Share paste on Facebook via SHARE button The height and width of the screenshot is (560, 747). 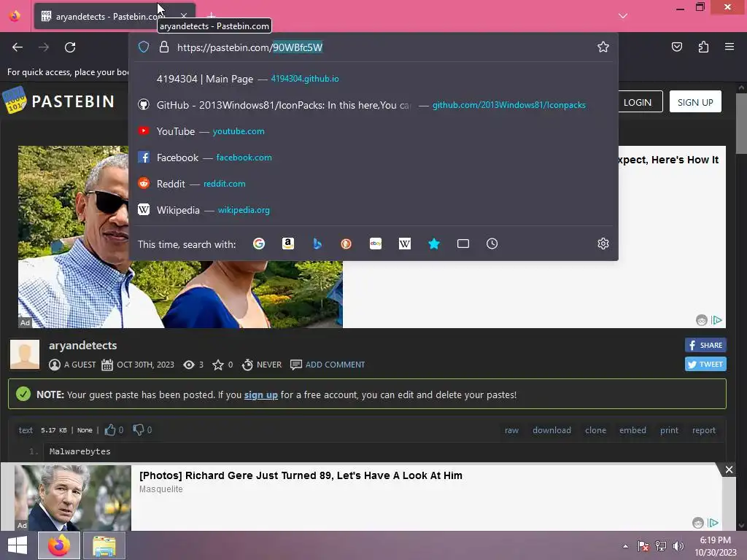[705, 345]
